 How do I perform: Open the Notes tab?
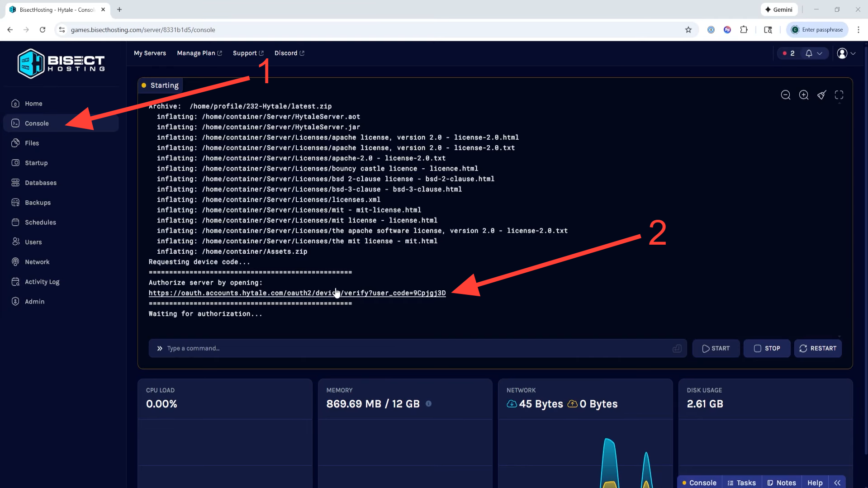click(782, 483)
